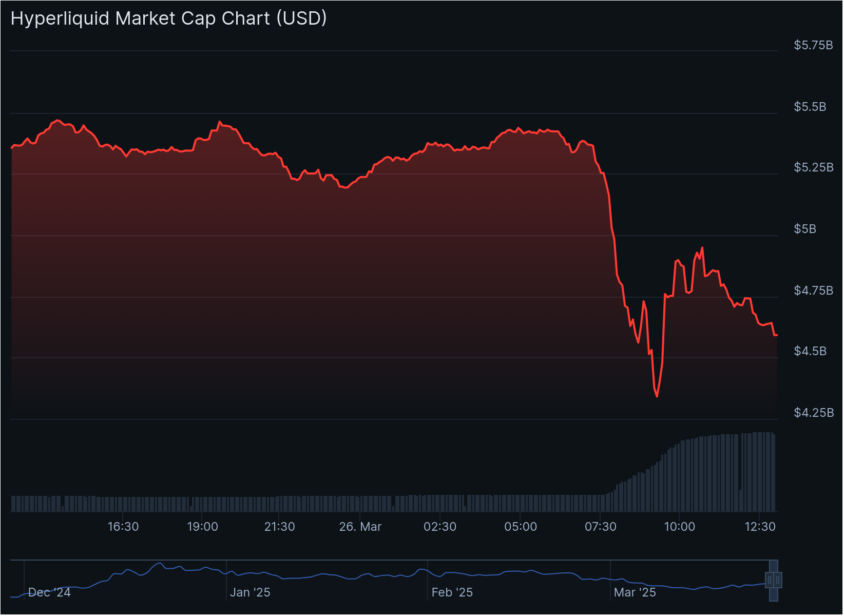The height and width of the screenshot is (616, 844).
Task: Click the $4.75B y-axis label
Action: pyautogui.click(x=813, y=291)
